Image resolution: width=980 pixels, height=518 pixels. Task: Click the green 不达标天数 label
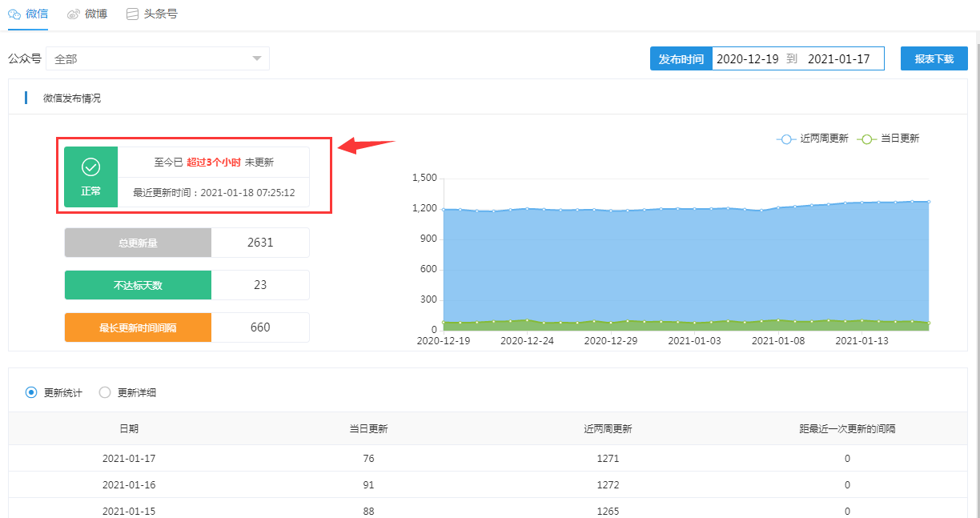pyautogui.click(x=138, y=285)
